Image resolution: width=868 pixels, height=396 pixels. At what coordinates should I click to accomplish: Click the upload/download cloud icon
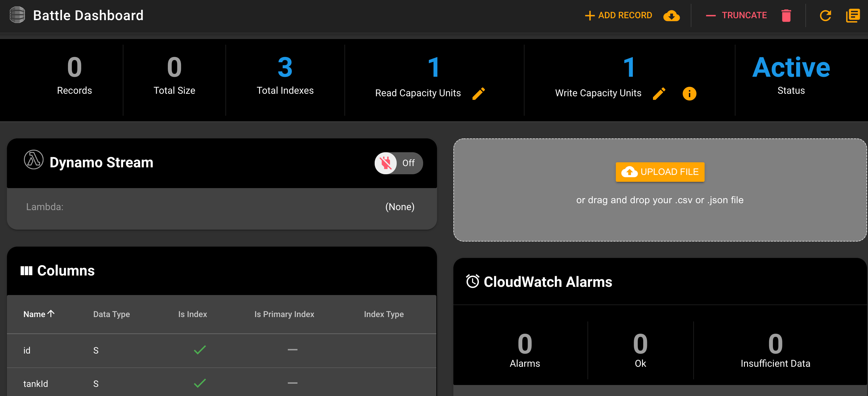pyautogui.click(x=672, y=15)
